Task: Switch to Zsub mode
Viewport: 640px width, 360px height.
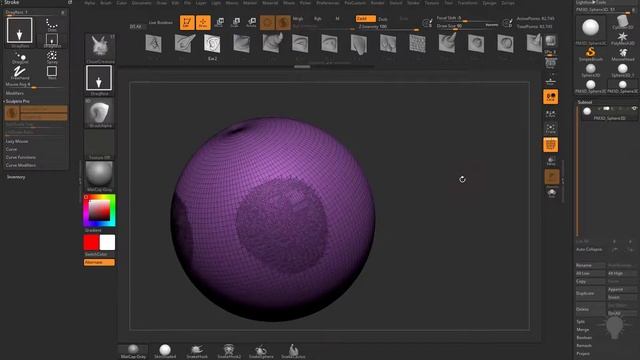Action: 383,19
